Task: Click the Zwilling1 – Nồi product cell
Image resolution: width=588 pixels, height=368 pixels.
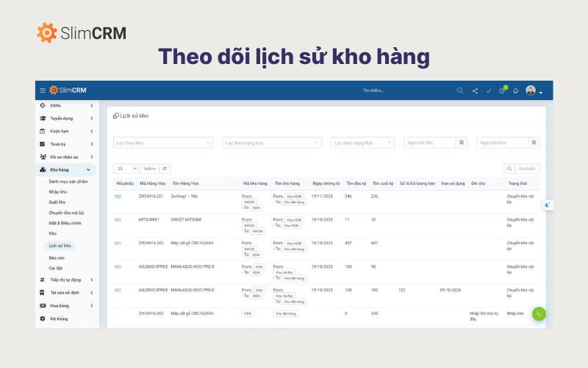Action: coord(184,197)
